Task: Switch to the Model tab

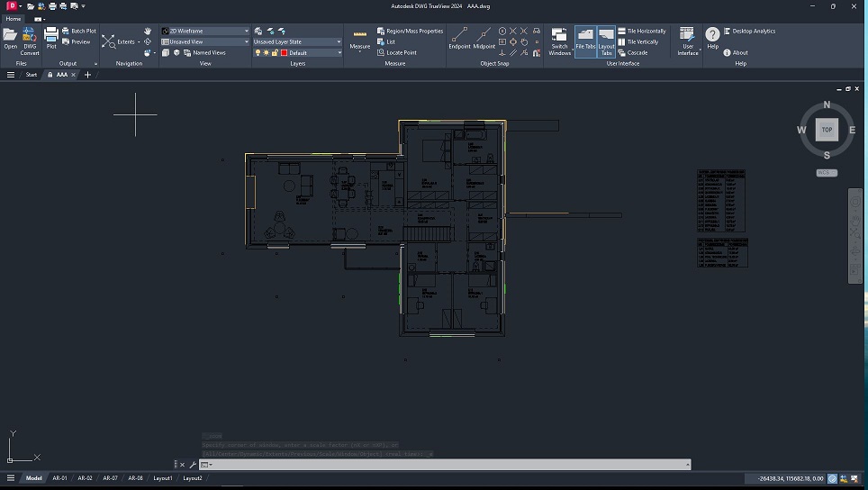Action: (x=34, y=477)
